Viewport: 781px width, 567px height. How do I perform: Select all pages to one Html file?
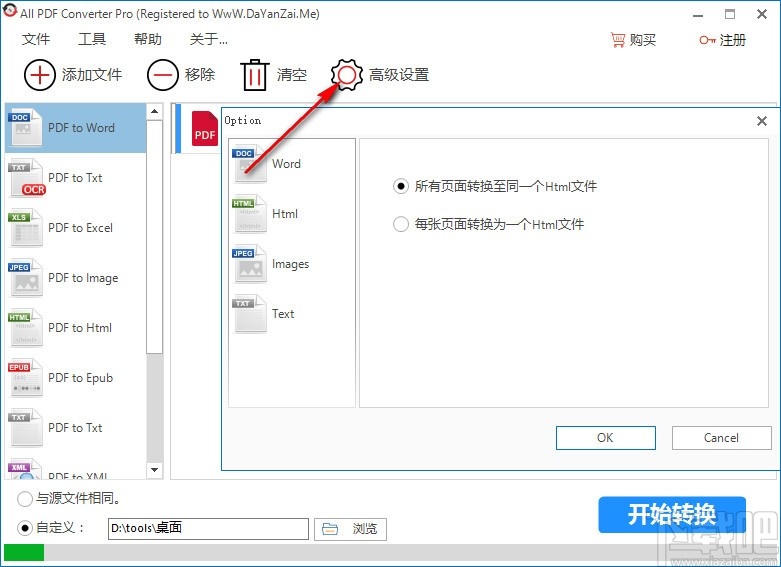(x=401, y=186)
